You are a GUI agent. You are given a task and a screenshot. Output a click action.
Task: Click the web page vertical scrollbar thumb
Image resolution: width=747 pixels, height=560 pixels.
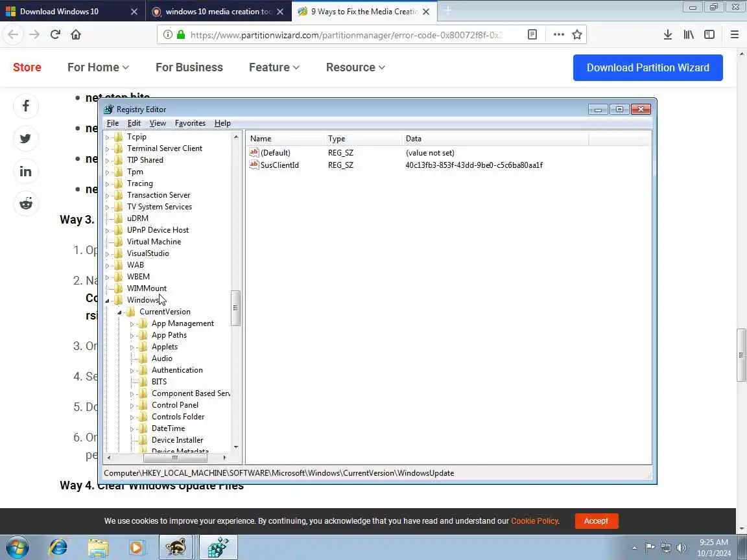tap(741, 355)
